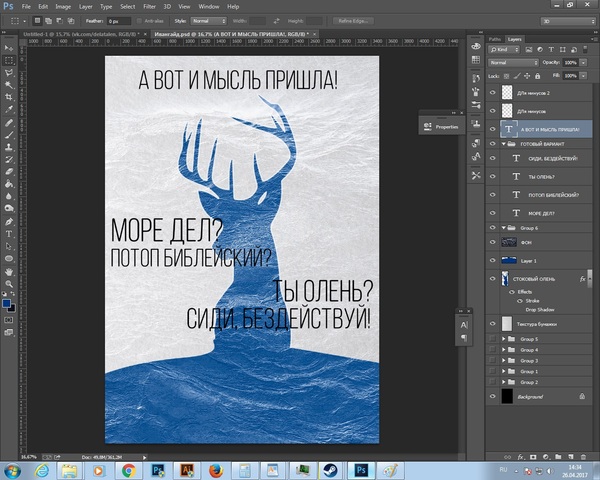
Task: Select the Horizontal Type tool
Action: [x=9, y=233]
